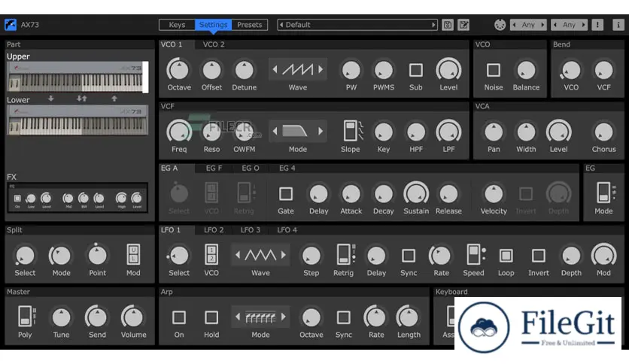
Task: Open the EG F tab
Action: tap(214, 168)
